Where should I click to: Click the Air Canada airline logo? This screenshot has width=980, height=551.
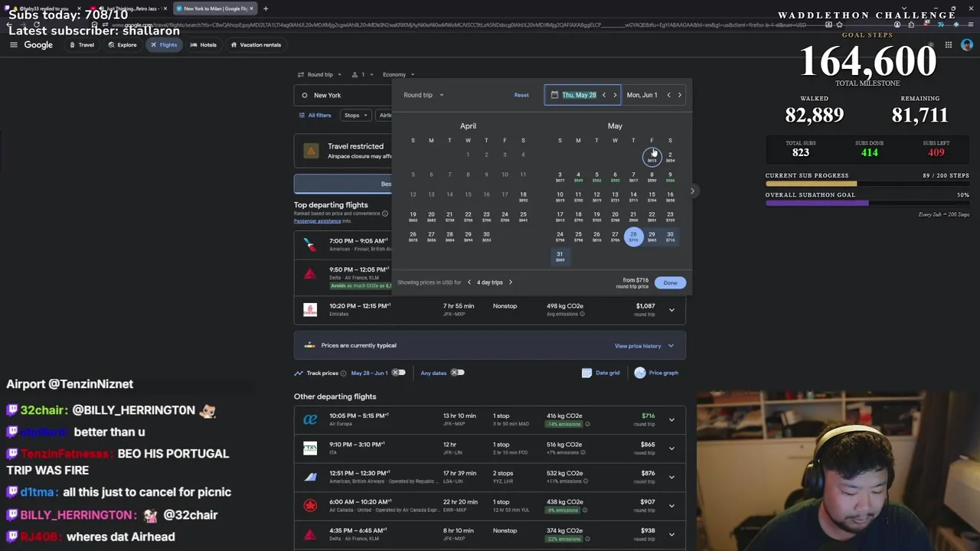310,506
